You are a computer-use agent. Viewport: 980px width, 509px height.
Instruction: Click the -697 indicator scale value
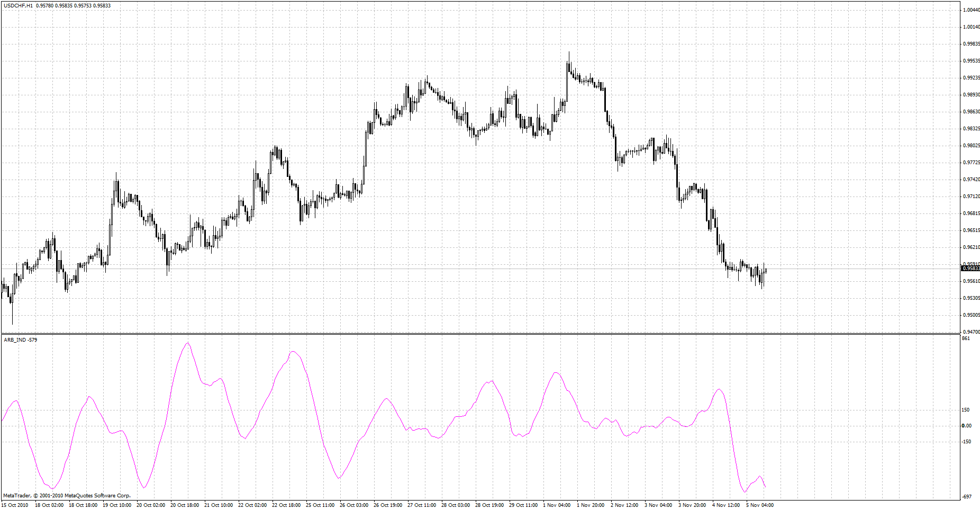coord(966,497)
